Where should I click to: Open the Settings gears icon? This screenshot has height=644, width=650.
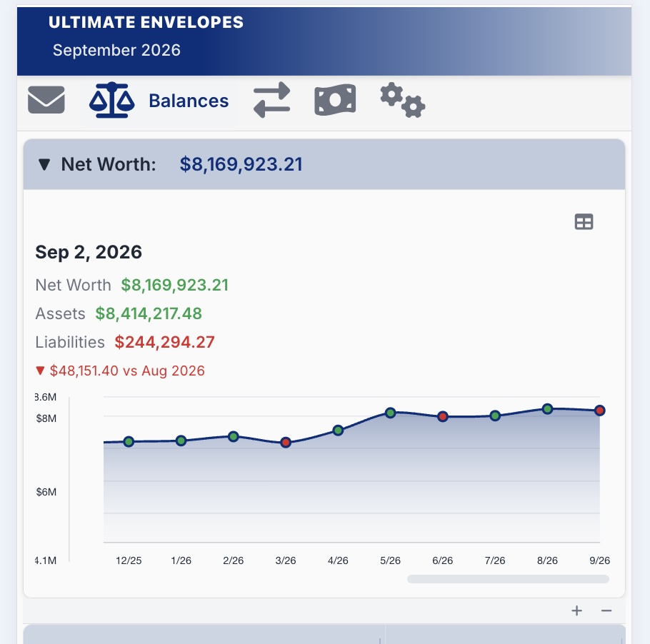[x=402, y=100]
